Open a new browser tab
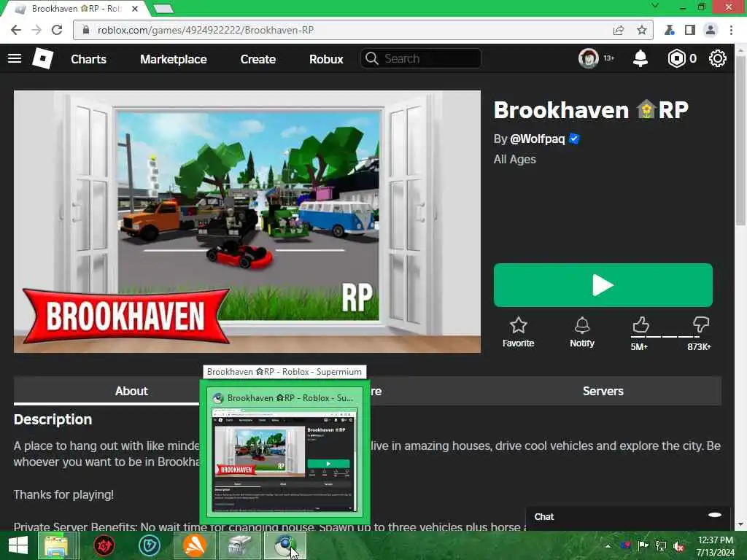This screenshot has width=747, height=560. coord(163,9)
